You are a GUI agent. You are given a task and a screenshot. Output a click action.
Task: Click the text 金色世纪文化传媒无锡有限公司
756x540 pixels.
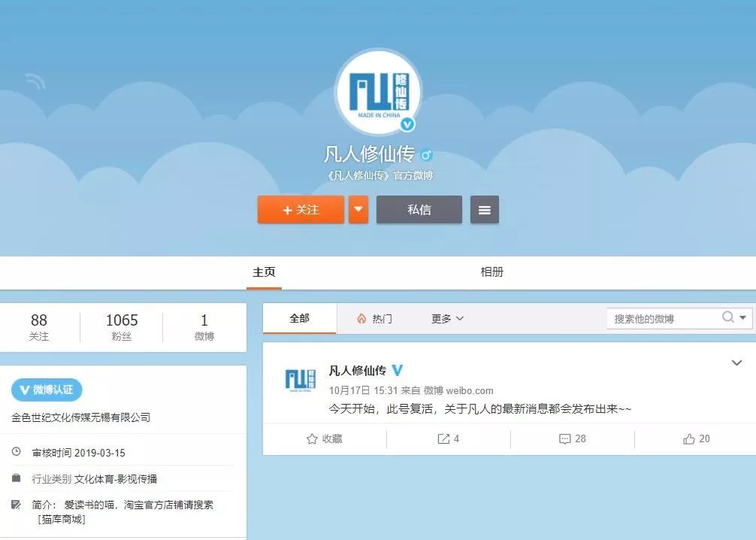[80, 417]
